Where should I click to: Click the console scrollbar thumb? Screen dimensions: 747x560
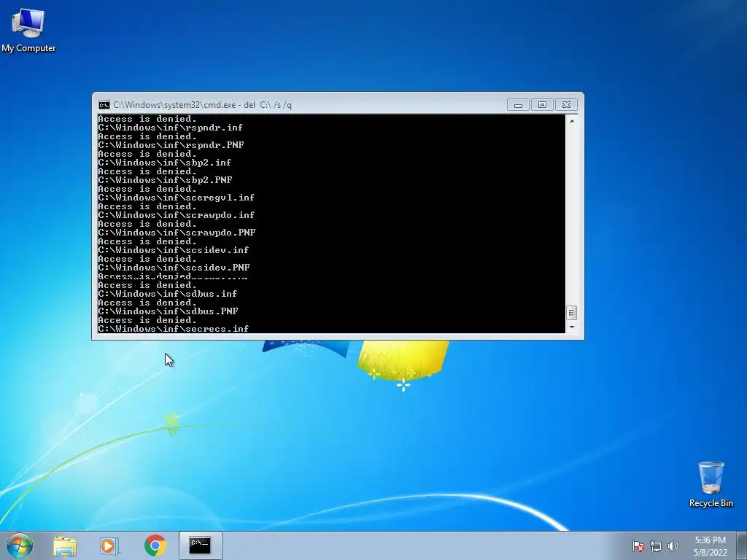pyautogui.click(x=572, y=313)
